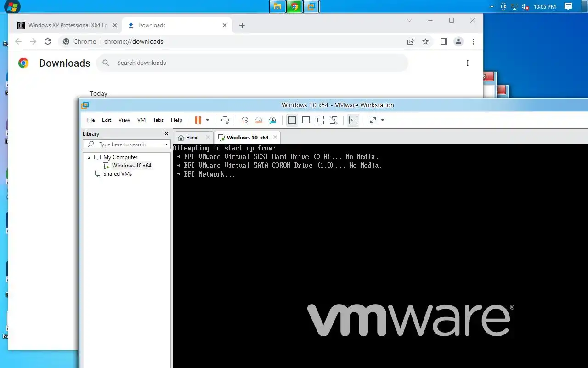
Task: Close the Windows XP Professional Chrome tab
Action: coord(115,25)
